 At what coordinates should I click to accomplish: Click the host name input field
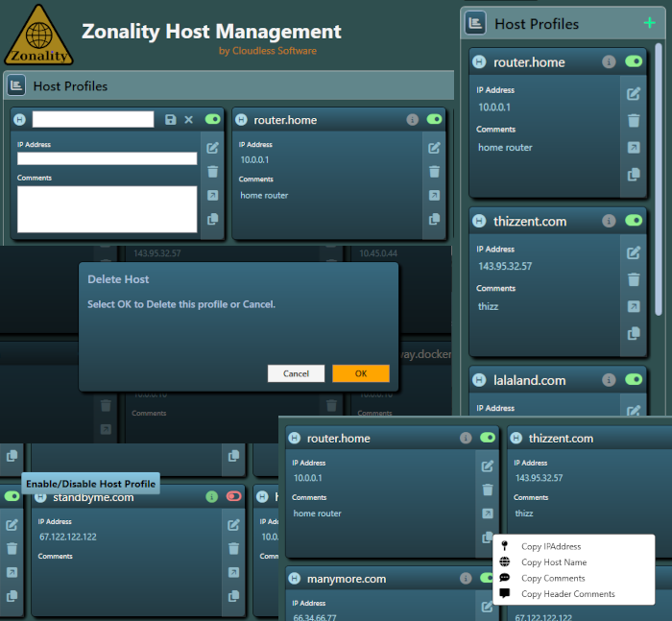pos(93,119)
